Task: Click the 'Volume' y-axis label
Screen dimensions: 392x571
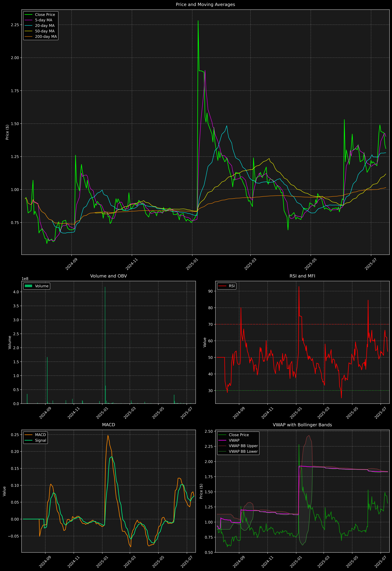Action: (10, 342)
